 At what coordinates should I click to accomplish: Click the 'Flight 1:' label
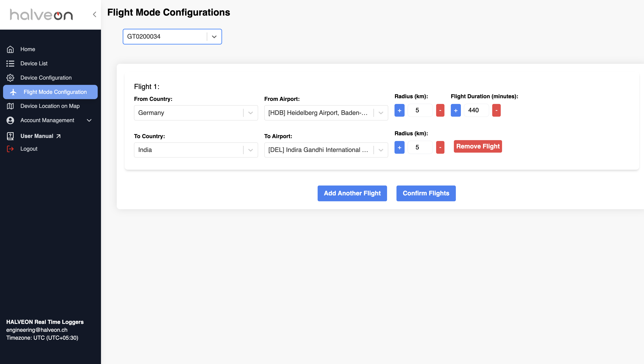[x=147, y=87]
